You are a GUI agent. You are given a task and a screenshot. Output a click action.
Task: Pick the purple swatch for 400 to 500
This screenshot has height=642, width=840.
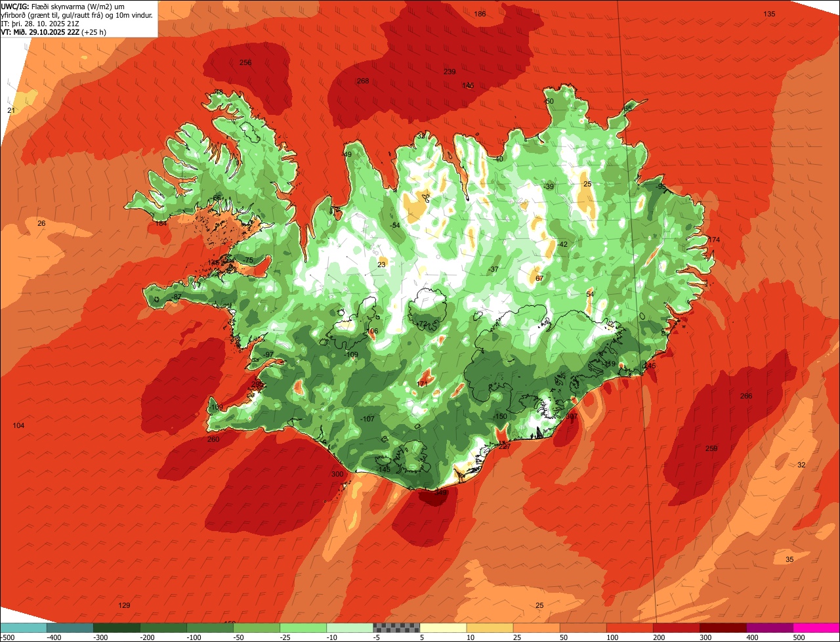click(769, 627)
